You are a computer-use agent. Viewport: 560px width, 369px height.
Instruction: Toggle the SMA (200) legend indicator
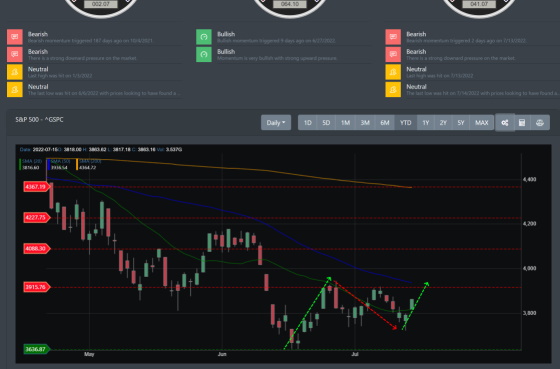pos(89,164)
